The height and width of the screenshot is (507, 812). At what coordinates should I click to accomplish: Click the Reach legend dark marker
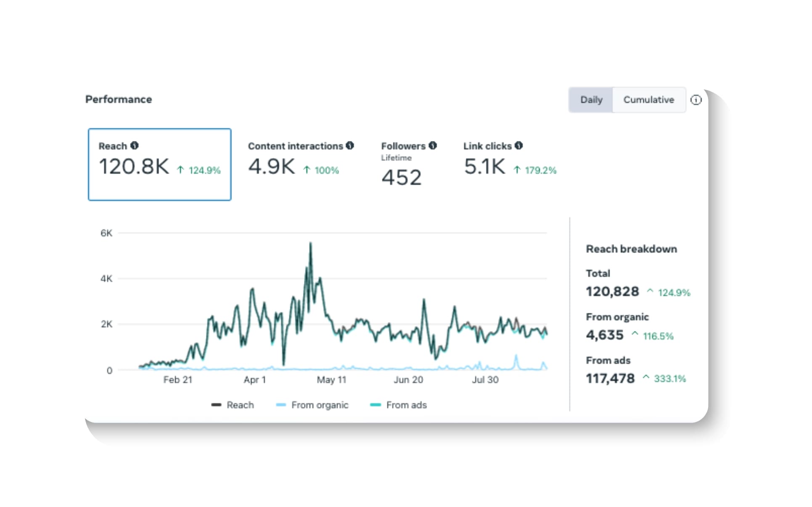tap(216, 405)
